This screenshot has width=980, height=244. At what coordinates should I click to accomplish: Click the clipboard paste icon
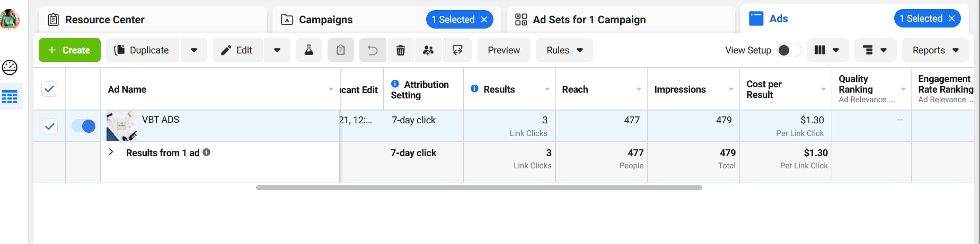(x=341, y=50)
